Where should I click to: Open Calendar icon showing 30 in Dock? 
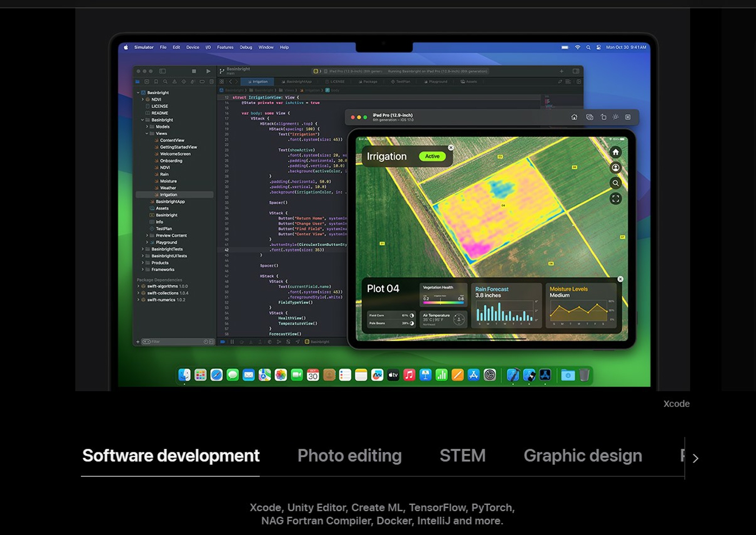pos(313,374)
